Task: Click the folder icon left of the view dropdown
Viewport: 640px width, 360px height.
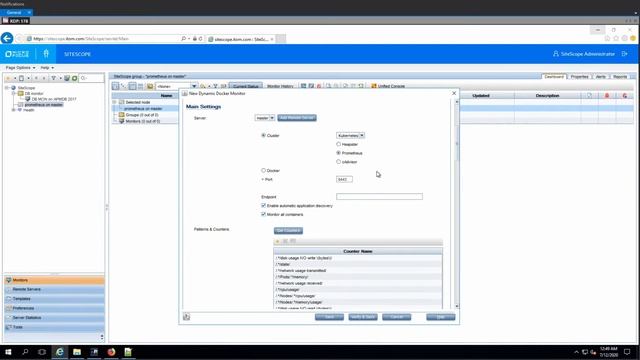Action: [x=150, y=86]
